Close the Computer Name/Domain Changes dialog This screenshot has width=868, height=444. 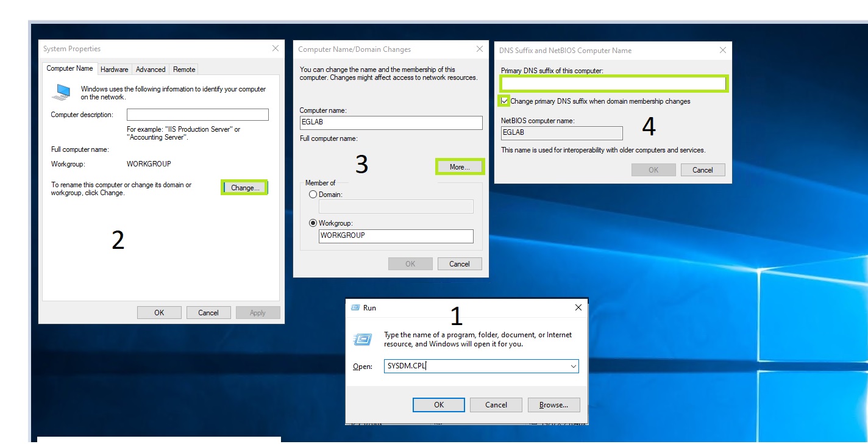(480, 49)
